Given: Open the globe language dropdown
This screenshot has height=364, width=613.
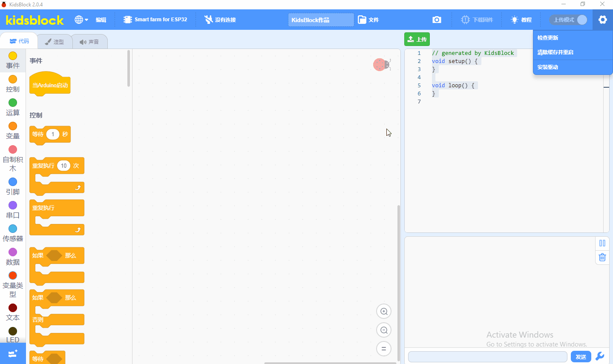Looking at the screenshot, I should click(x=81, y=20).
